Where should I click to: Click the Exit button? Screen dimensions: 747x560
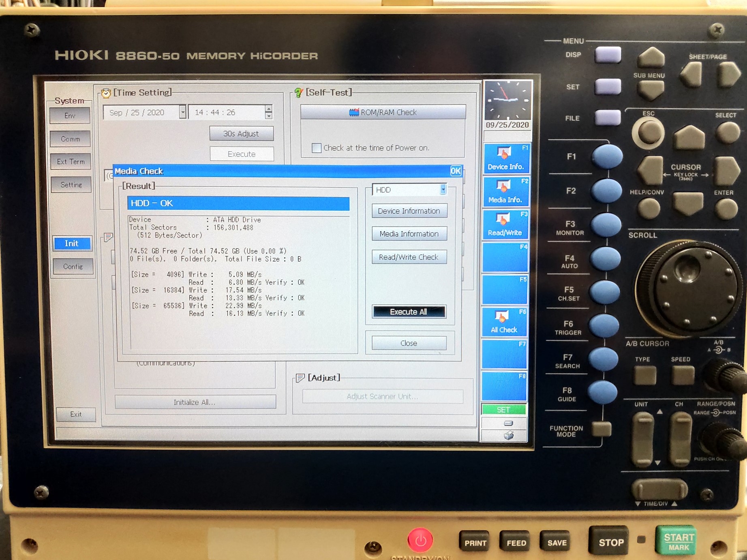76,414
